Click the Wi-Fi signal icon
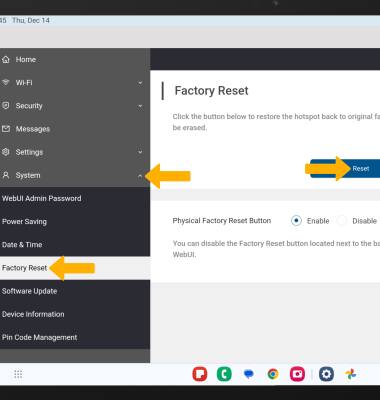380x400 pixels. click(x=5, y=82)
